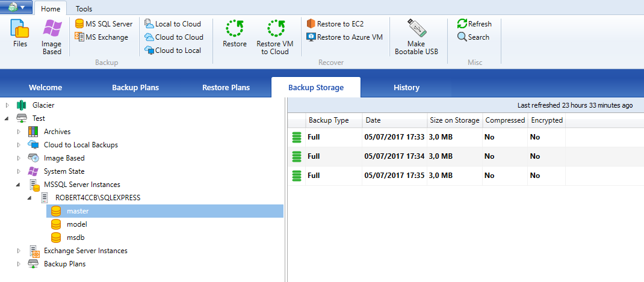Click the Backup Plans tree icon
The height and width of the screenshot is (282, 644).
click(33, 264)
